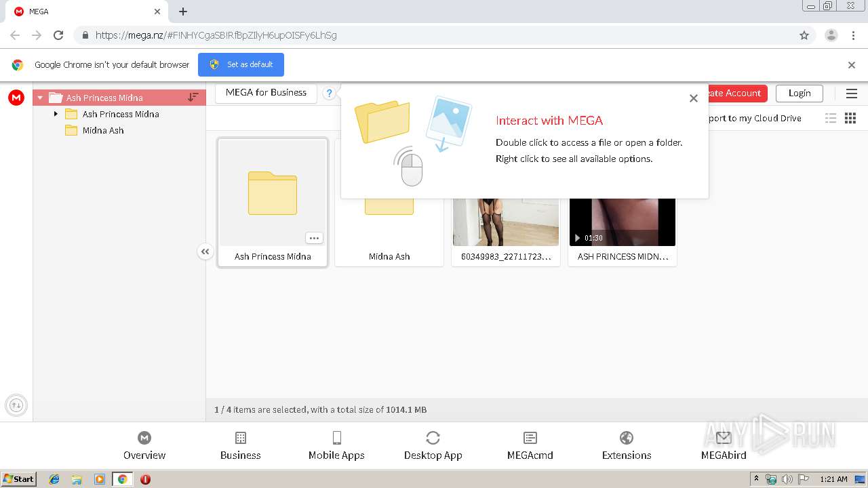Open the sort order icon in sidebar header

coord(193,98)
